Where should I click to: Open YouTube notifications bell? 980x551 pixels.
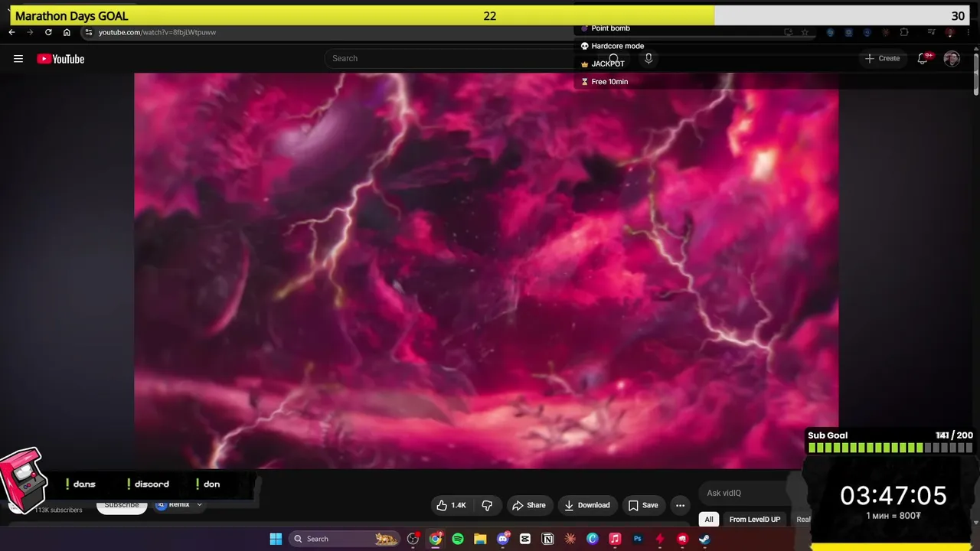pyautogui.click(x=923, y=58)
